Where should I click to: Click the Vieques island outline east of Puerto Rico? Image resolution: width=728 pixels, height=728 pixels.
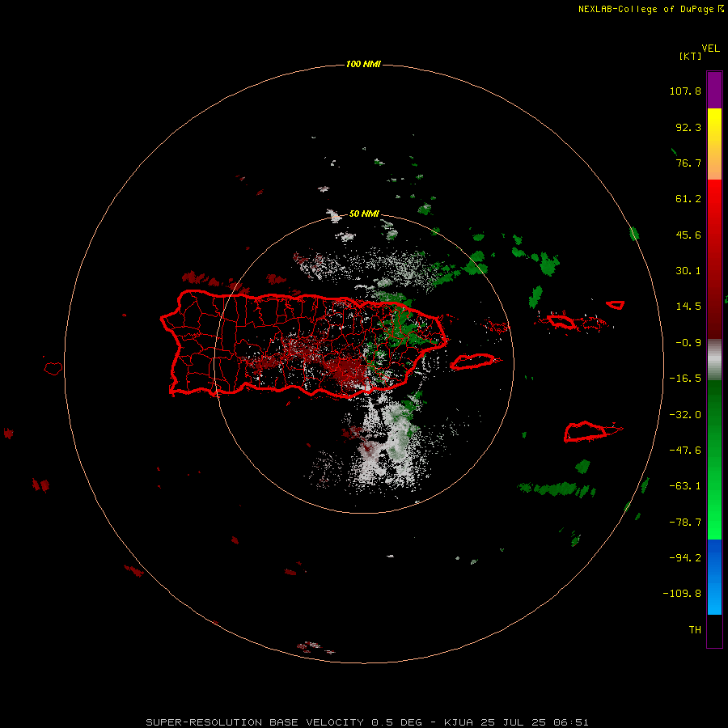pyautogui.click(x=475, y=362)
